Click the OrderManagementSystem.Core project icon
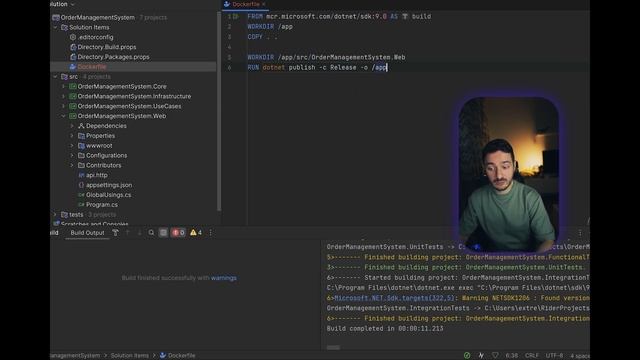 [73, 87]
